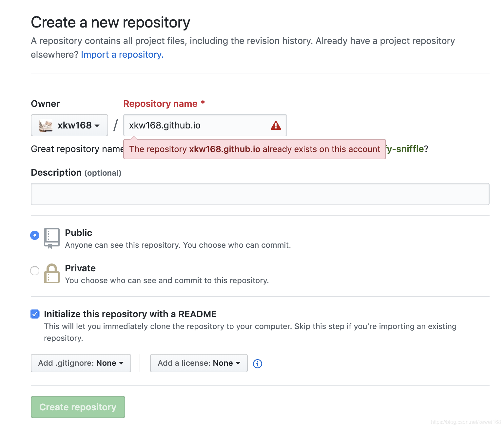Viewport: 504px width, 428px height.
Task: Click the license info circle icon
Action: tap(258, 363)
